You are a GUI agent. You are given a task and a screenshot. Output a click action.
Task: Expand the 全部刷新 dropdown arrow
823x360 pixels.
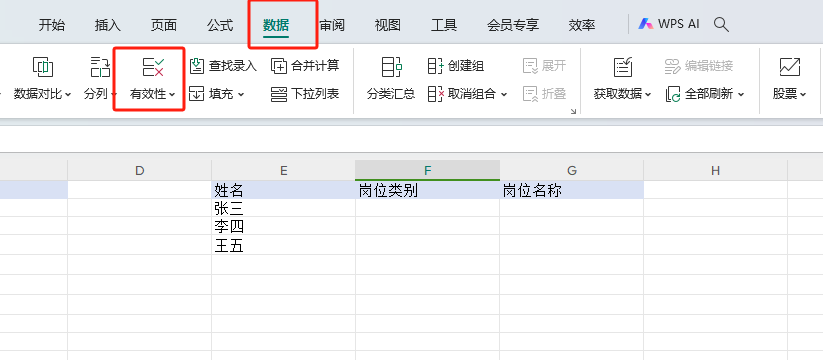pos(741,95)
